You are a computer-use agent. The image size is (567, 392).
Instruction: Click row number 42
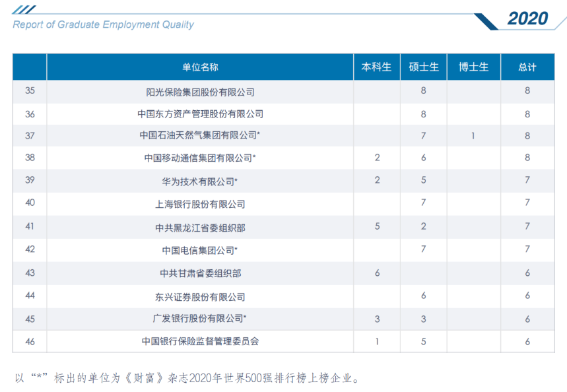(x=30, y=249)
